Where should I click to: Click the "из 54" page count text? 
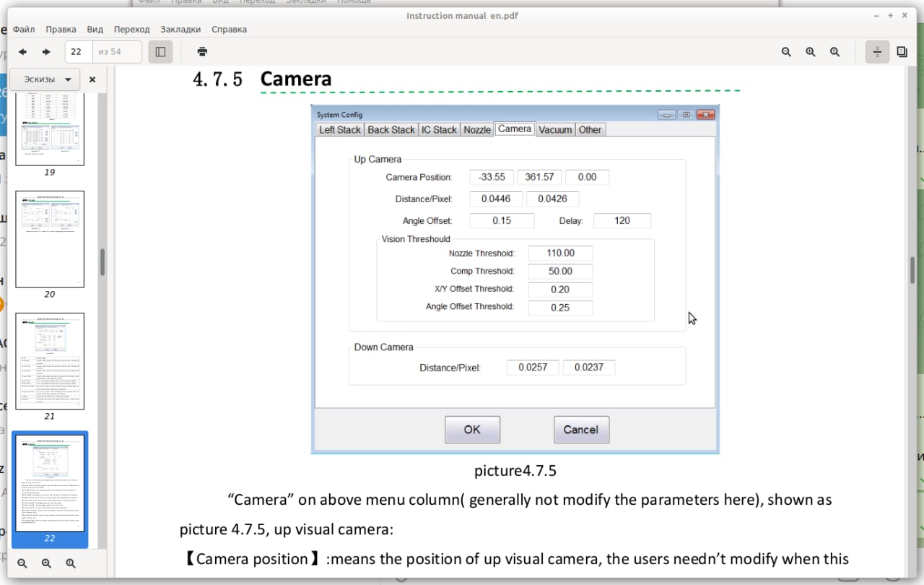(110, 52)
